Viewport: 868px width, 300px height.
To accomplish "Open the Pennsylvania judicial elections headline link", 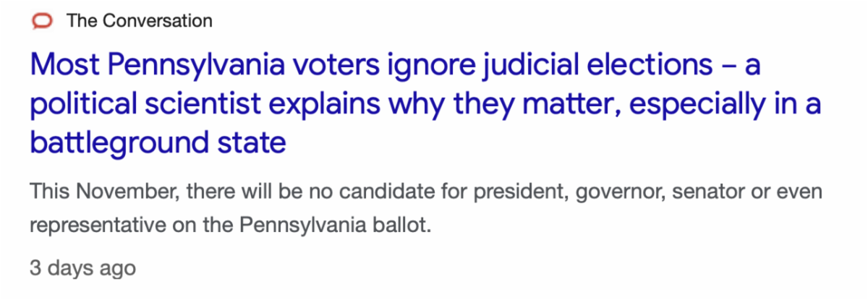I will tap(426, 105).
